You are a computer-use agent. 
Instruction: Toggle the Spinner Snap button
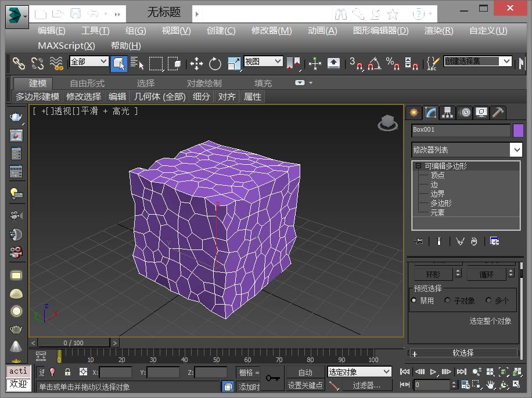(x=411, y=63)
